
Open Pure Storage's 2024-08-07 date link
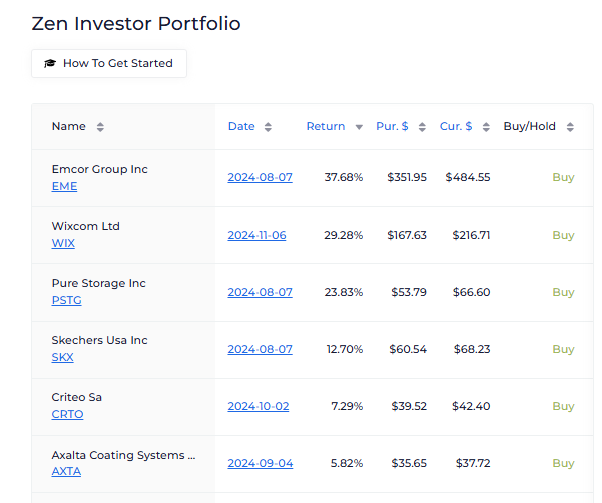click(260, 292)
